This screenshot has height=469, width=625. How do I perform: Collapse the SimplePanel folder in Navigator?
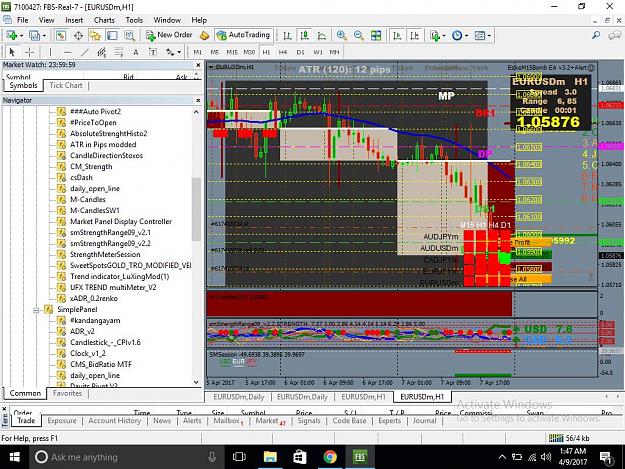(36, 310)
